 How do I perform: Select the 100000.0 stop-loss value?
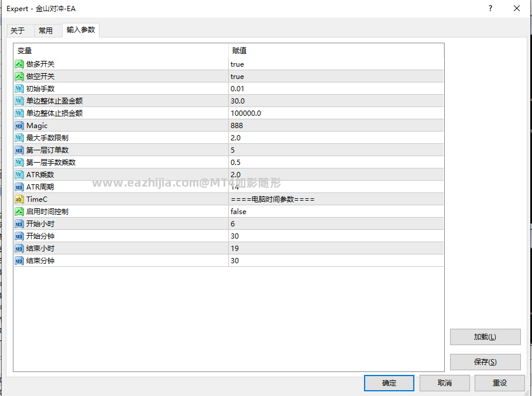[x=246, y=113]
